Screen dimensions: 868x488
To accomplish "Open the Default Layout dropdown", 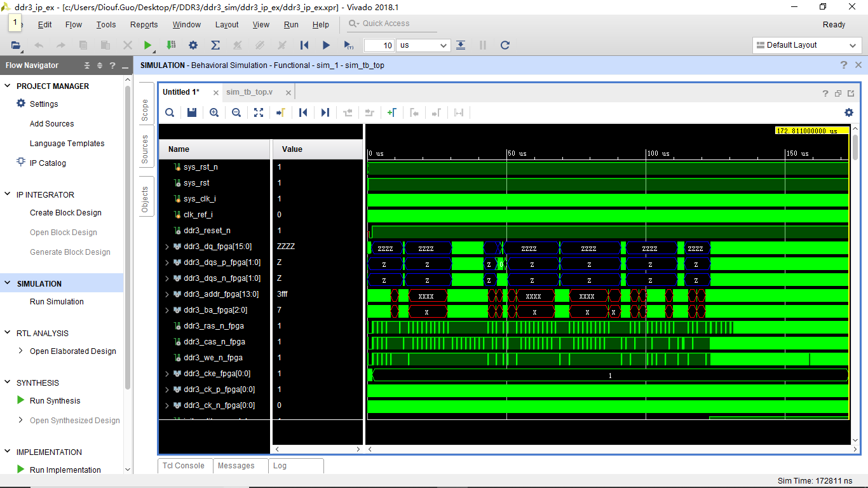I will [x=807, y=45].
